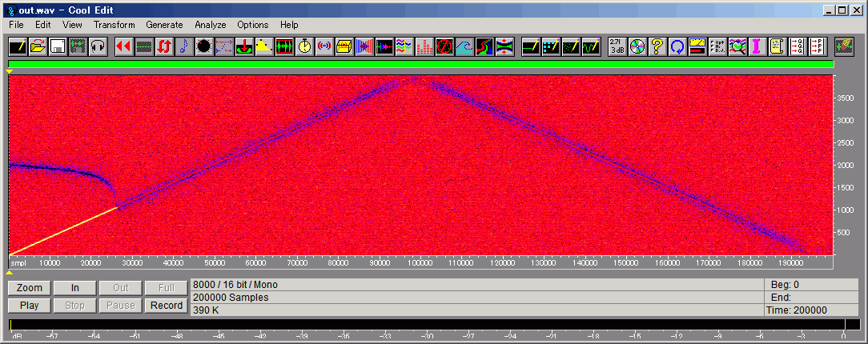Screen dimensions: 868x344
Task: Click the cyan squares DTMF generate icon
Action: pos(551,46)
